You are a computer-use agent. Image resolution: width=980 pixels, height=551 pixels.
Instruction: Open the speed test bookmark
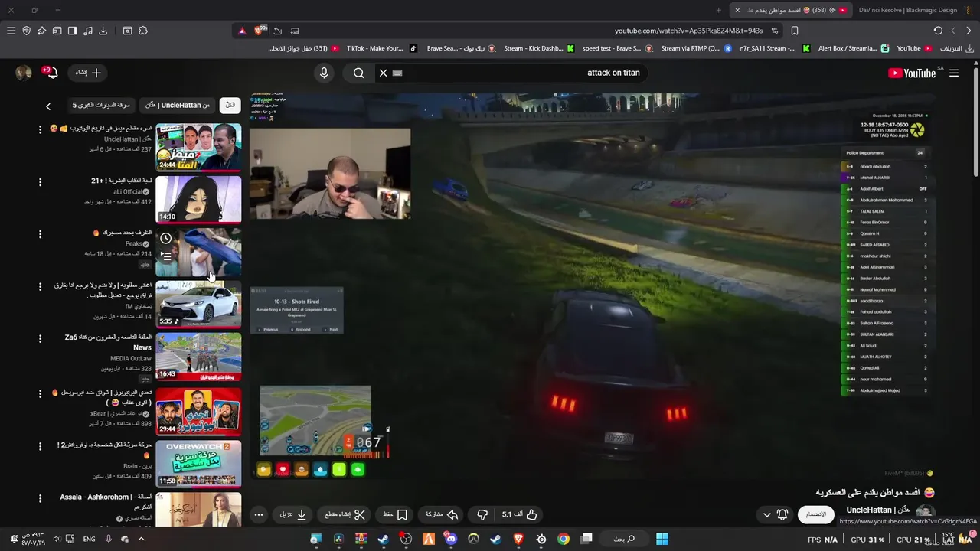pos(618,48)
